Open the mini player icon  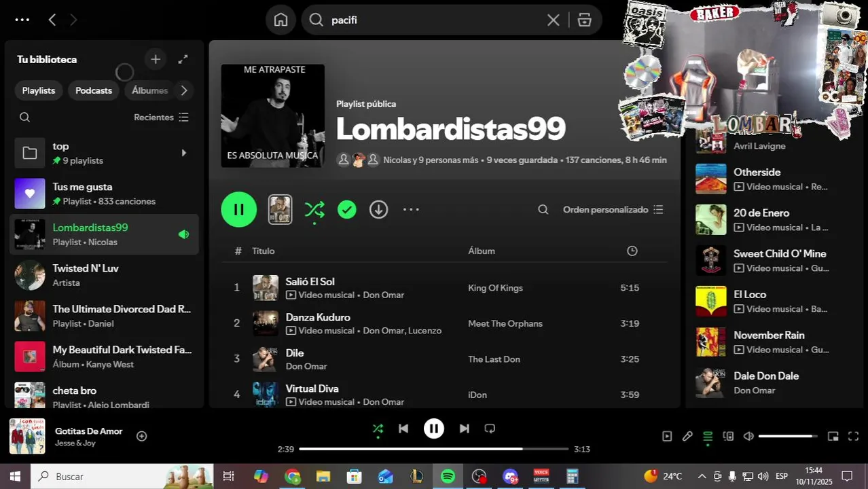pos(833,436)
